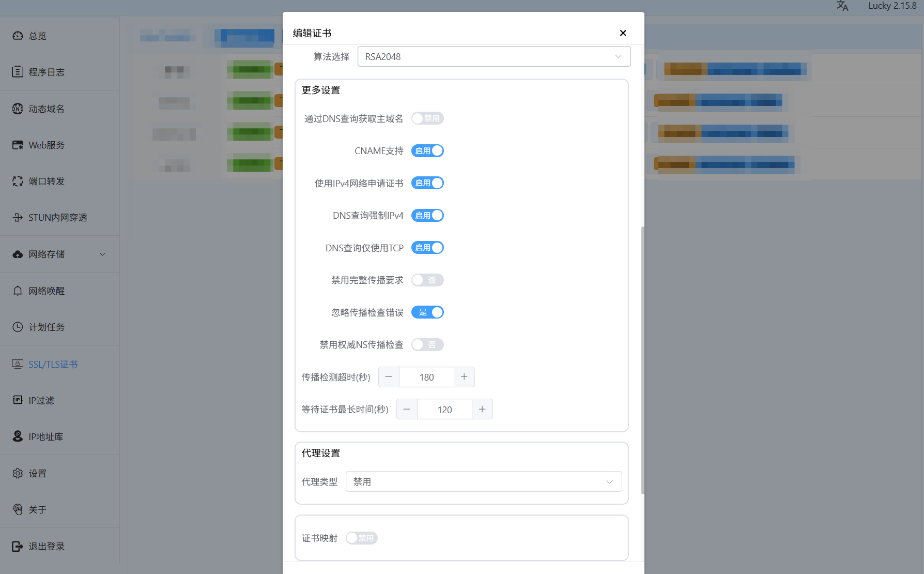Click the 总览 overview icon

[18, 36]
